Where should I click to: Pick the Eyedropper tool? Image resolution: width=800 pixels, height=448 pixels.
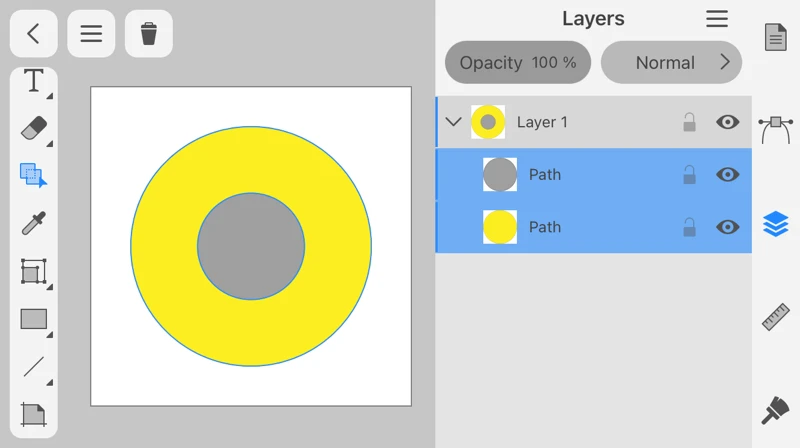click(34, 223)
